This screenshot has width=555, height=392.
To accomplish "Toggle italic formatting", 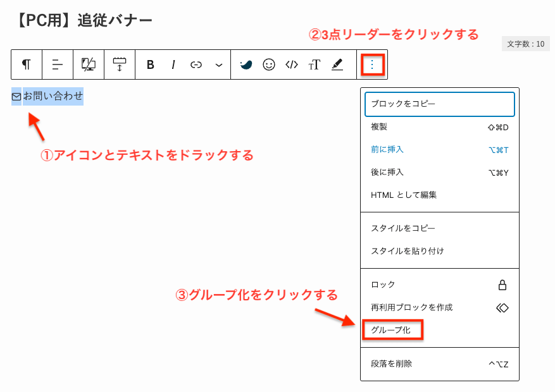I will click(x=173, y=64).
